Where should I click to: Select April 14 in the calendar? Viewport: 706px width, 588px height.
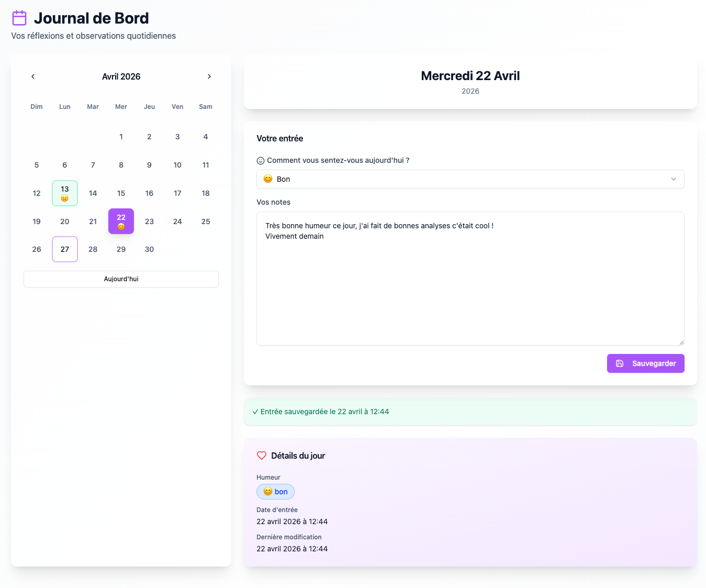93,193
